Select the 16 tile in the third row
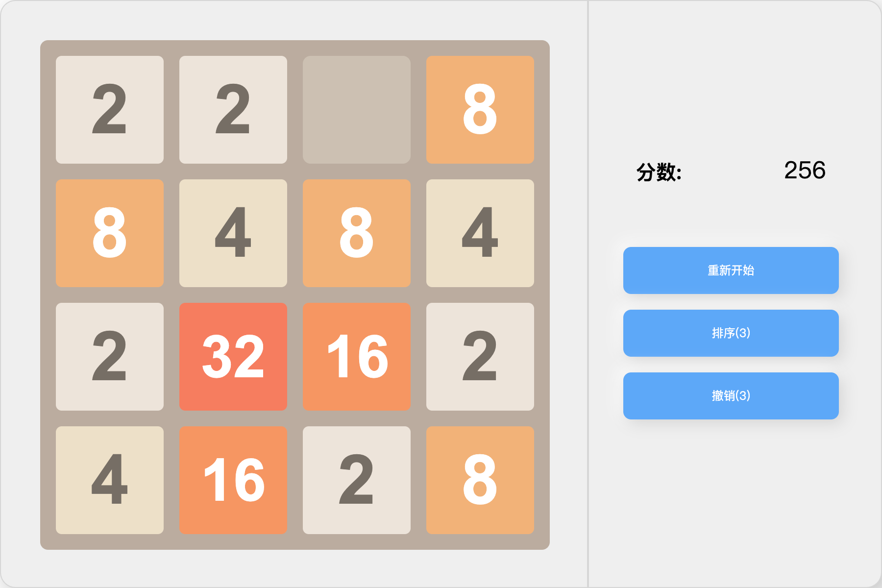This screenshot has width=882, height=588. 357,357
